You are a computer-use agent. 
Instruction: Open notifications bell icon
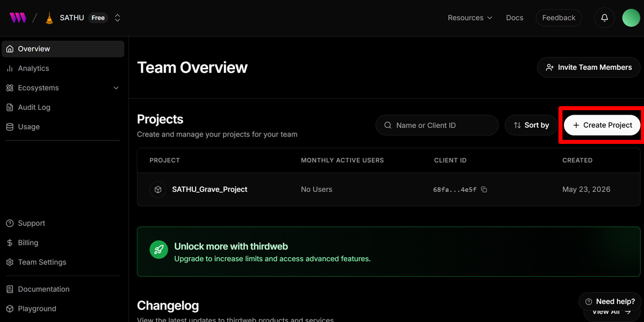tap(605, 18)
